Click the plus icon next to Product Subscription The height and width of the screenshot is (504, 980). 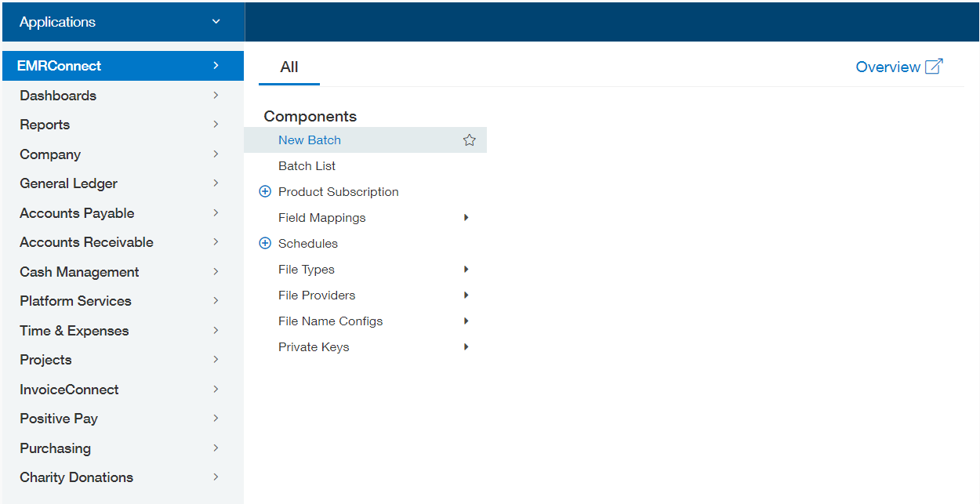(265, 192)
